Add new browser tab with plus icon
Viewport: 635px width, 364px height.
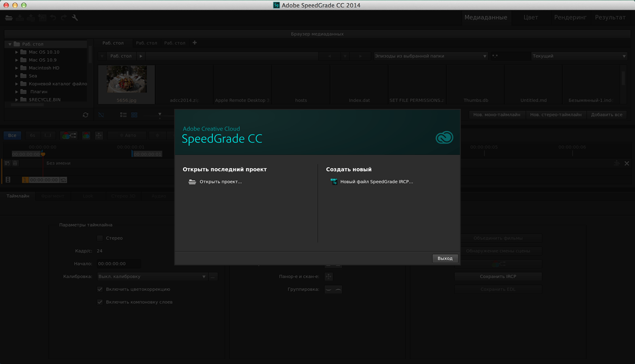point(194,43)
